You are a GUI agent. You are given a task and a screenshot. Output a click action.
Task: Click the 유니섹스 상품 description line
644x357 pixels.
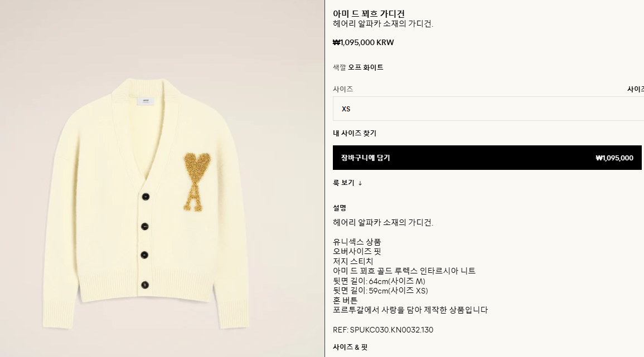(x=357, y=242)
